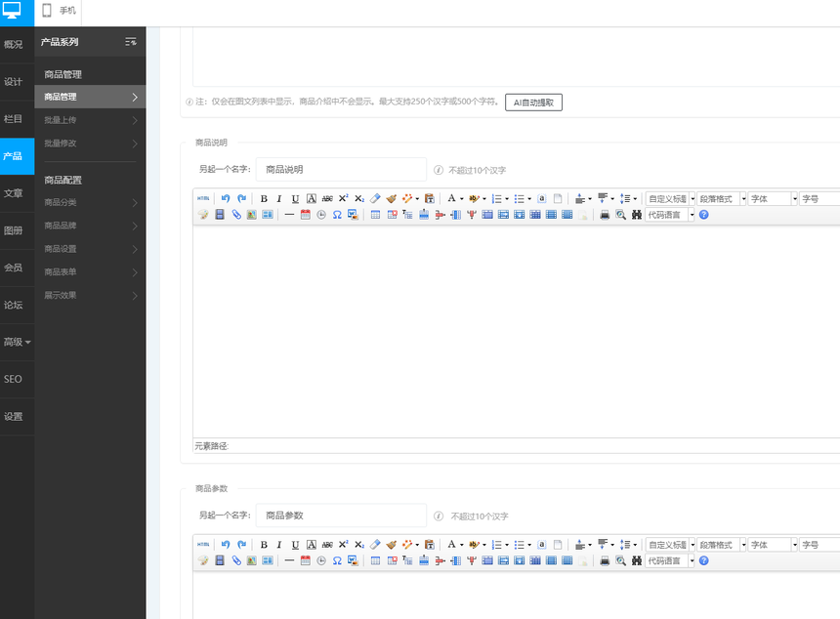
Task: Open 批量上传 in the sidebar
Action: [90, 120]
